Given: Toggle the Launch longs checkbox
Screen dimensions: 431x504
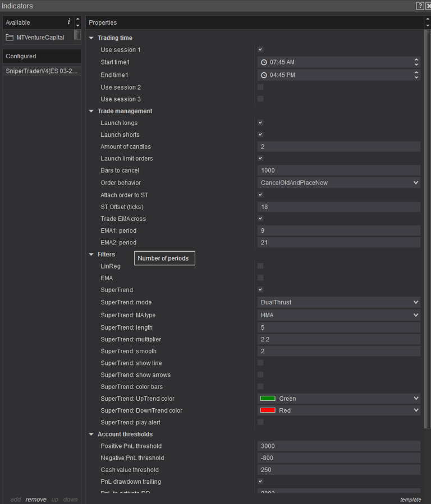Looking at the screenshot, I should [x=260, y=123].
